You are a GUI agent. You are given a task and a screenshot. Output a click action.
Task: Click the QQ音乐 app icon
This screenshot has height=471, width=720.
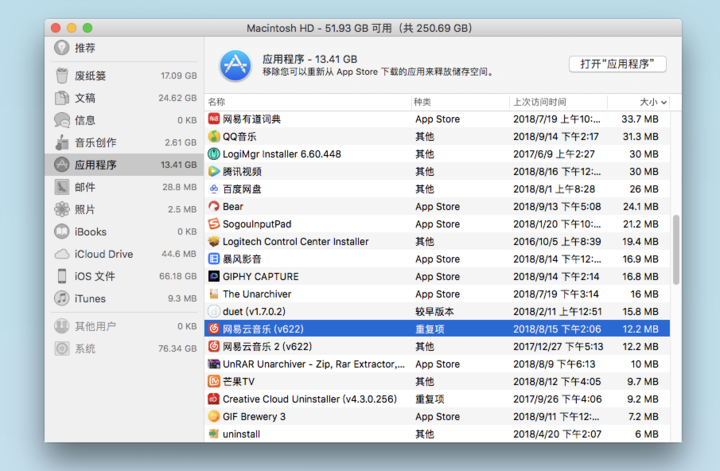point(214,137)
